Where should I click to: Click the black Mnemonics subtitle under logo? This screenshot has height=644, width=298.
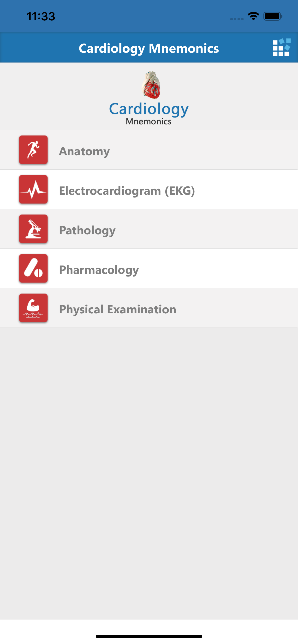(149, 121)
